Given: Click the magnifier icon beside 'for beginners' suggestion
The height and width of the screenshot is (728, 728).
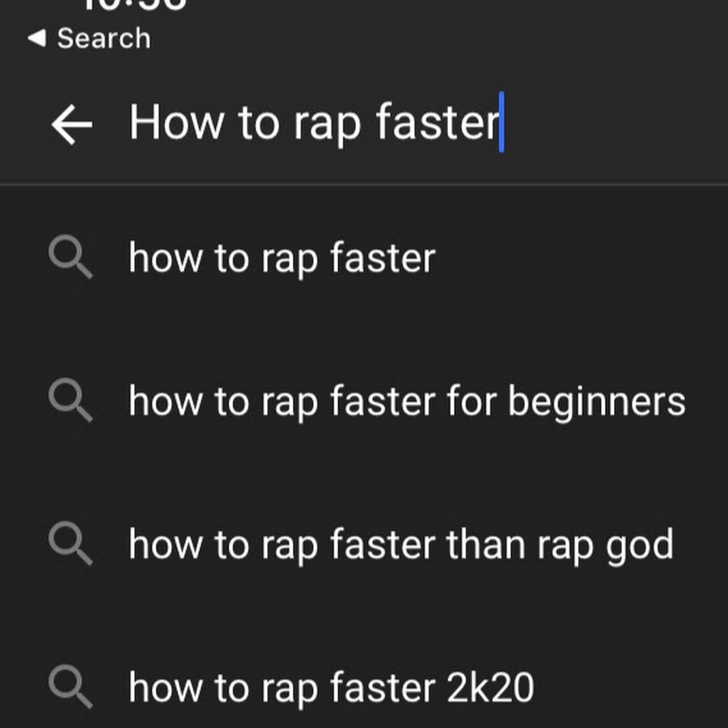Looking at the screenshot, I should click(x=70, y=402).
